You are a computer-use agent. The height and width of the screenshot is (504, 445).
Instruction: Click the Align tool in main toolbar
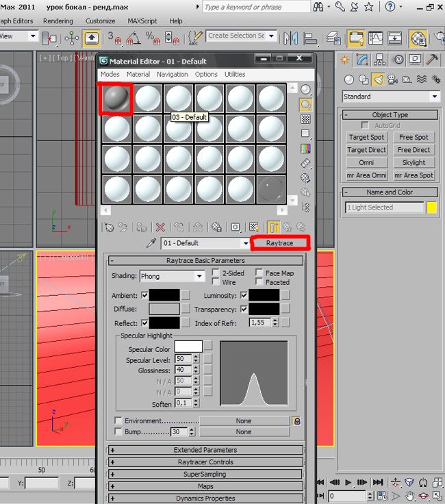pyautogui.click(x=310, y=38)
